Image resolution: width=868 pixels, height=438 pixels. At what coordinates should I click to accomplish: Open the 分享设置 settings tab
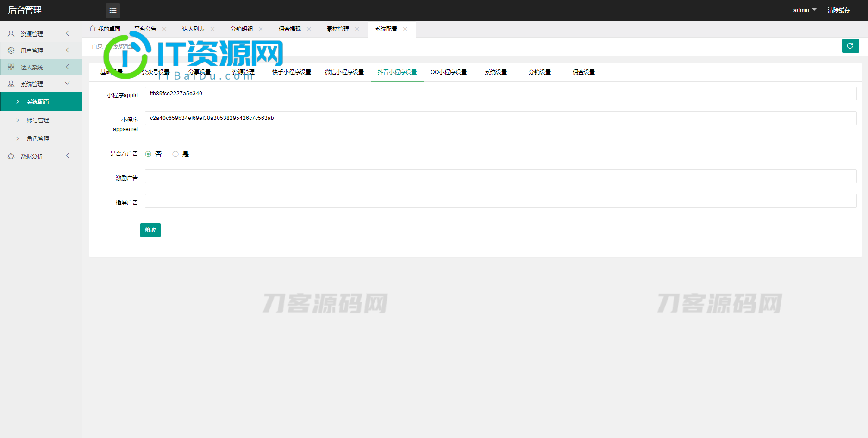[200, 72]
